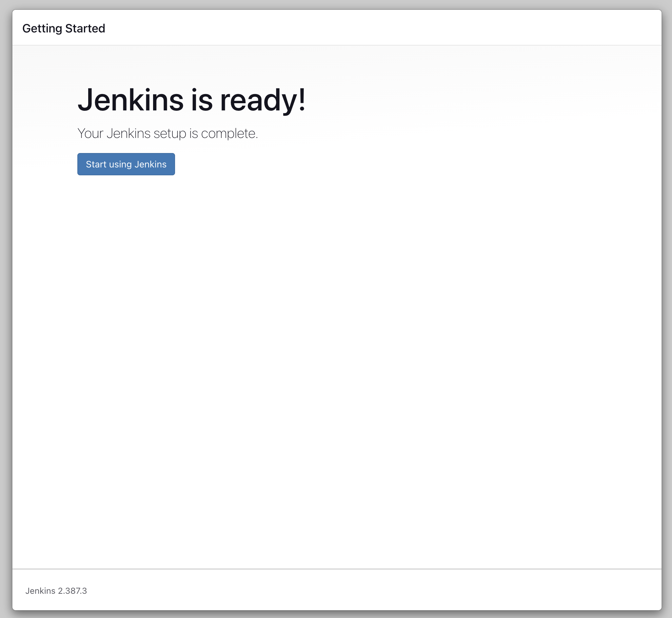Click the word is in the large heading
The image size is (672, 618).
[x=202, y=100]
